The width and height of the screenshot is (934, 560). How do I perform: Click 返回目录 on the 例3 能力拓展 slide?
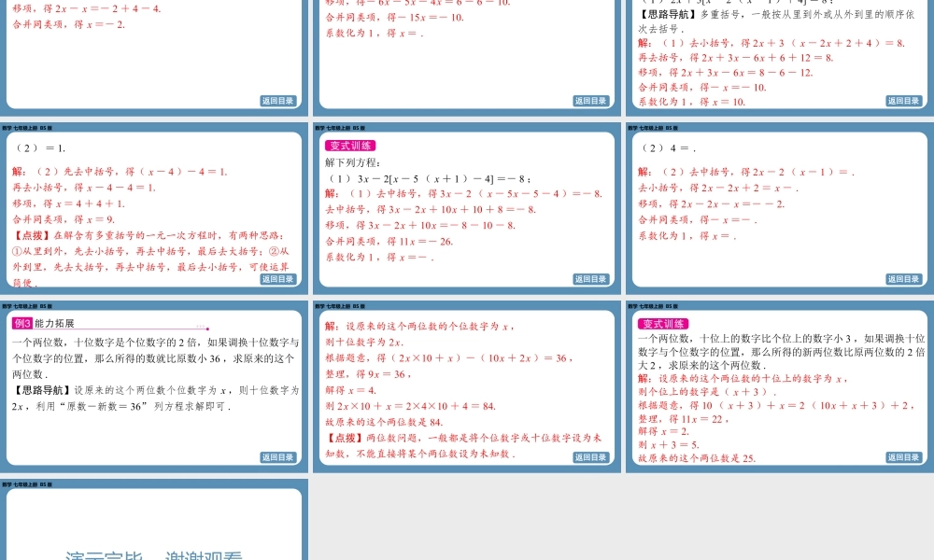point(280,456)
